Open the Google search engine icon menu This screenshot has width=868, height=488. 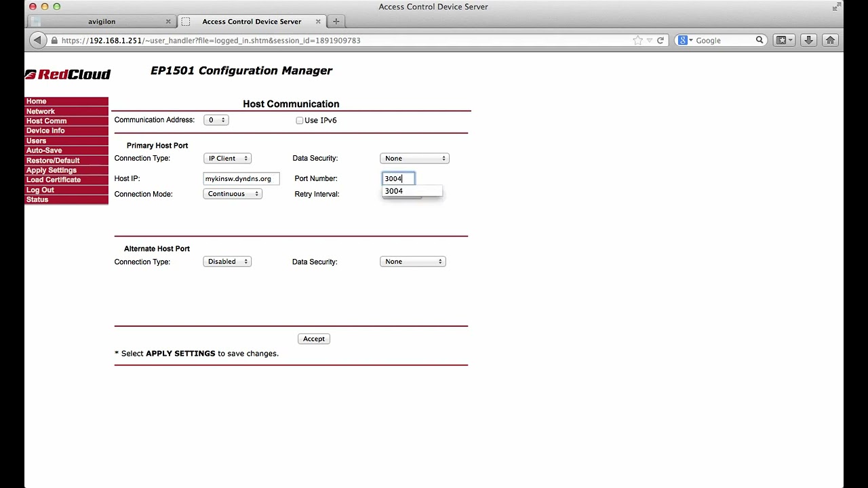[x=685, y=41]
